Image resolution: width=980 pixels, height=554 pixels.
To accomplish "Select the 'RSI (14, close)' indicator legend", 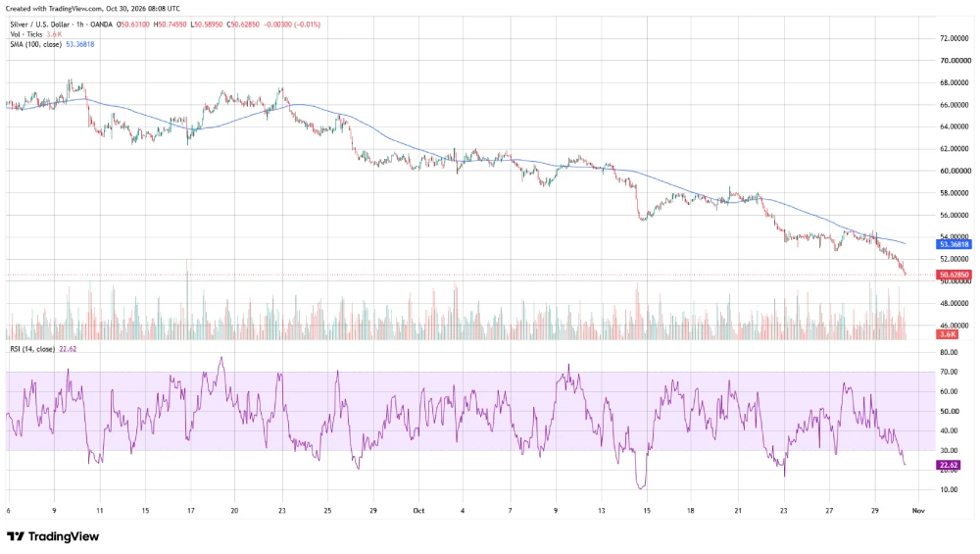I will point(32,349).
